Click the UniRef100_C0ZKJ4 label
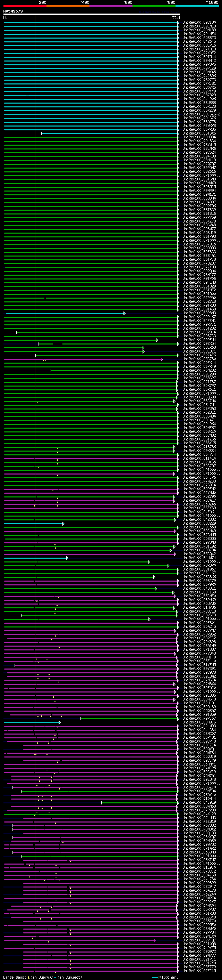The height and width of the screenshot is (980, 222). tap(199, 363)
